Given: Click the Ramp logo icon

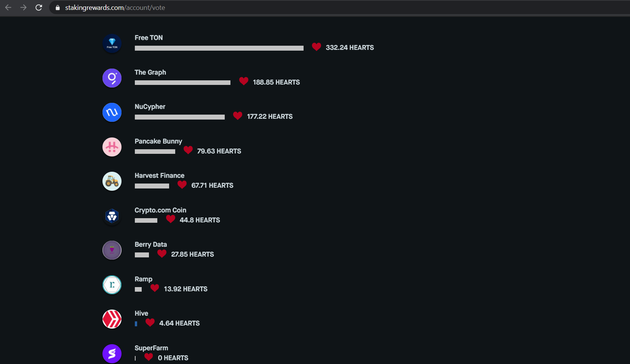Looking at the screenshot, I should coord(112,285).
